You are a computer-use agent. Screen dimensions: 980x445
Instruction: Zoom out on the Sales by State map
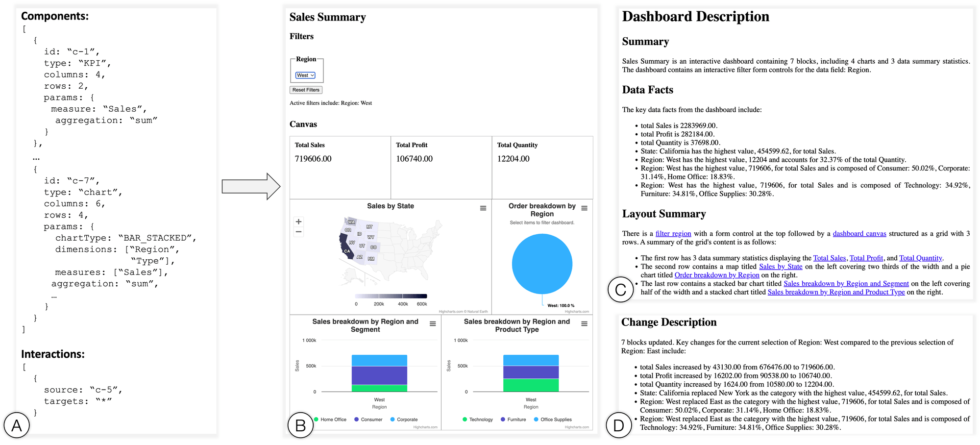pyautogui.click(x=298, y=231)
